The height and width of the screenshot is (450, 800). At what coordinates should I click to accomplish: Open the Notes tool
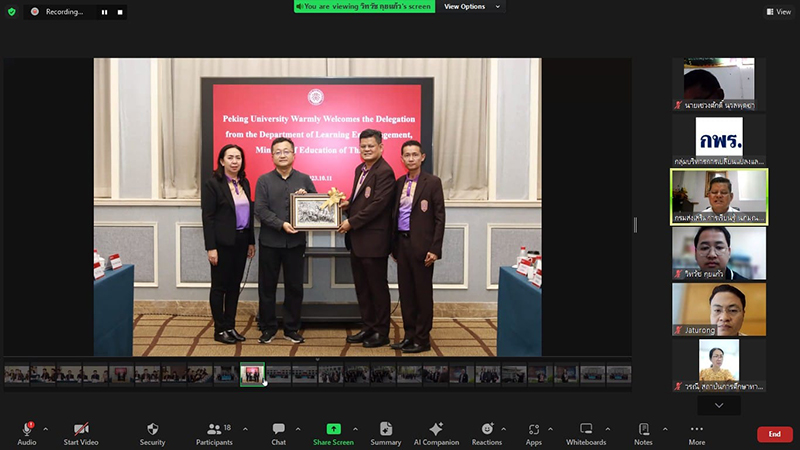pos(643,434)
